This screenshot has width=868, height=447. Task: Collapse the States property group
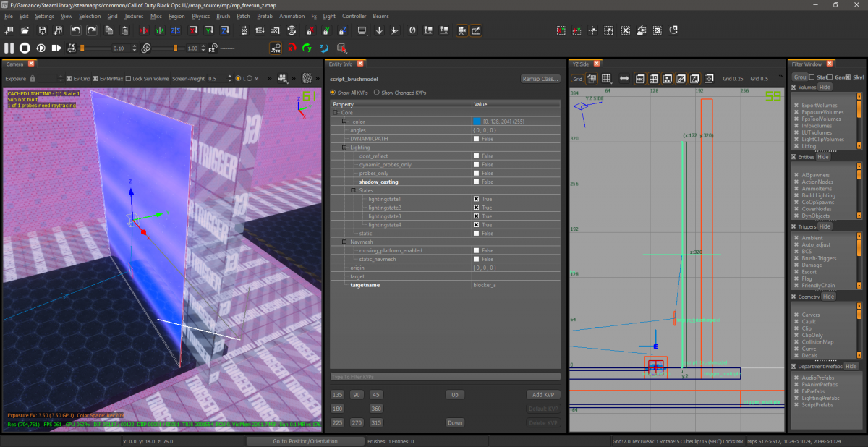click(353, 190)
